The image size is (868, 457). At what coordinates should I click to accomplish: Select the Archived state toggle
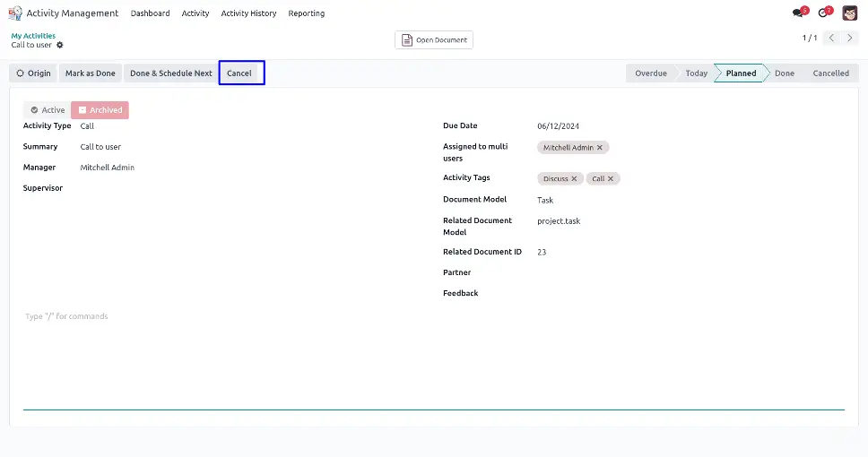pyautogui.click(x=100, y=110)
